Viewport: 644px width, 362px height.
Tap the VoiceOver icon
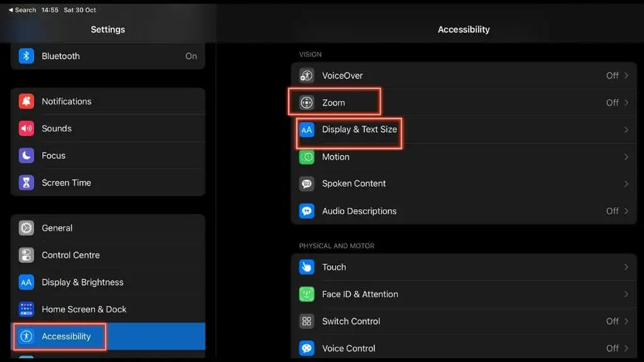306,75
